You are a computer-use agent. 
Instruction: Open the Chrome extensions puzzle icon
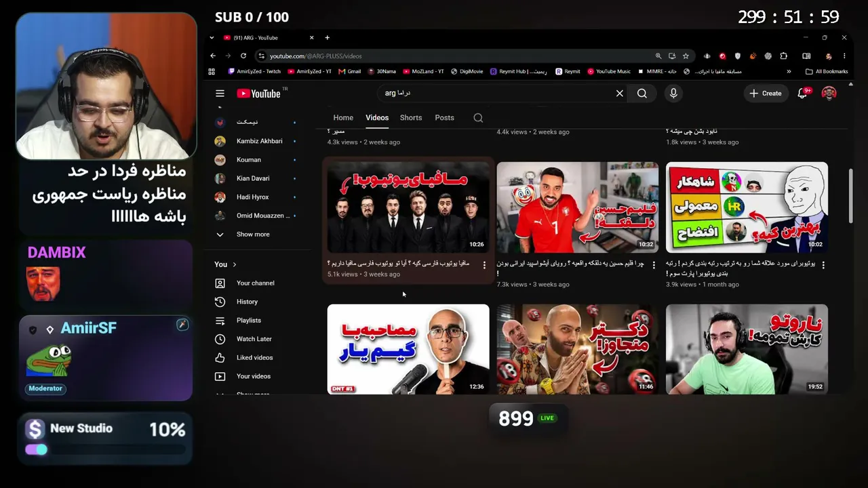click(783, 56)
